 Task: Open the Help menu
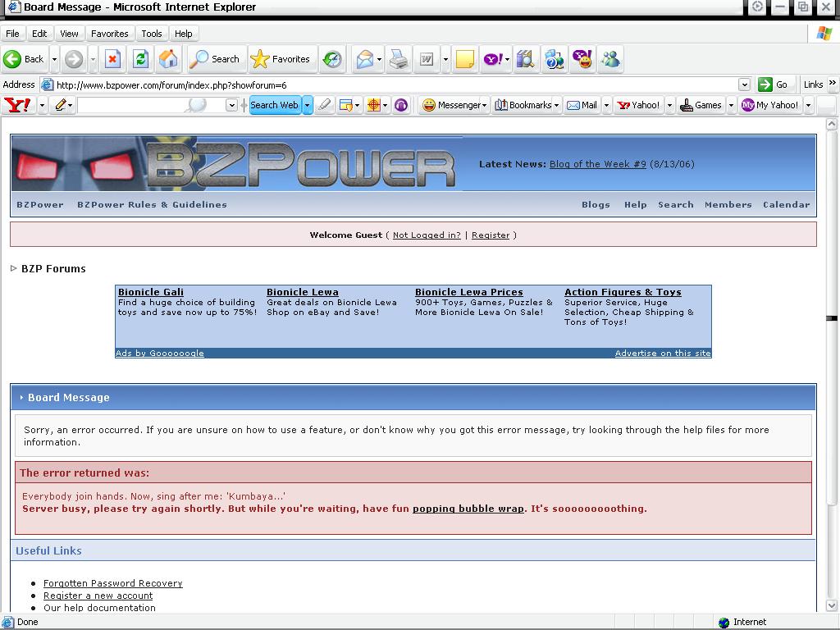pyautogui.click(x=183, y=34)
